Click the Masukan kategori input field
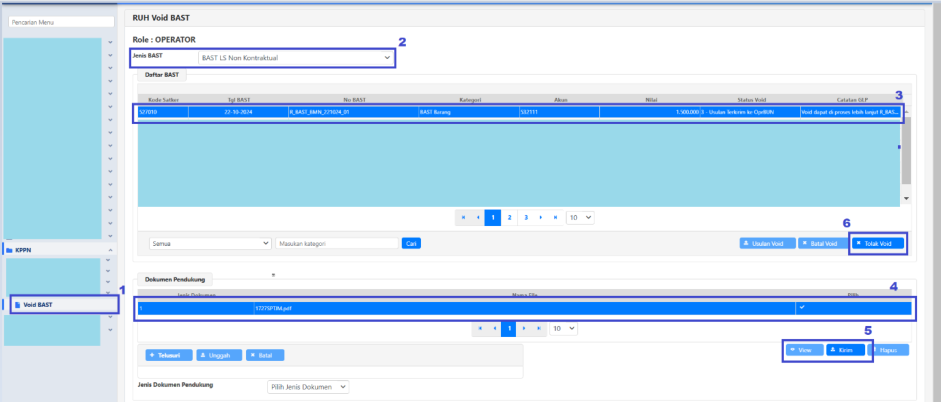 click(336, 243)
